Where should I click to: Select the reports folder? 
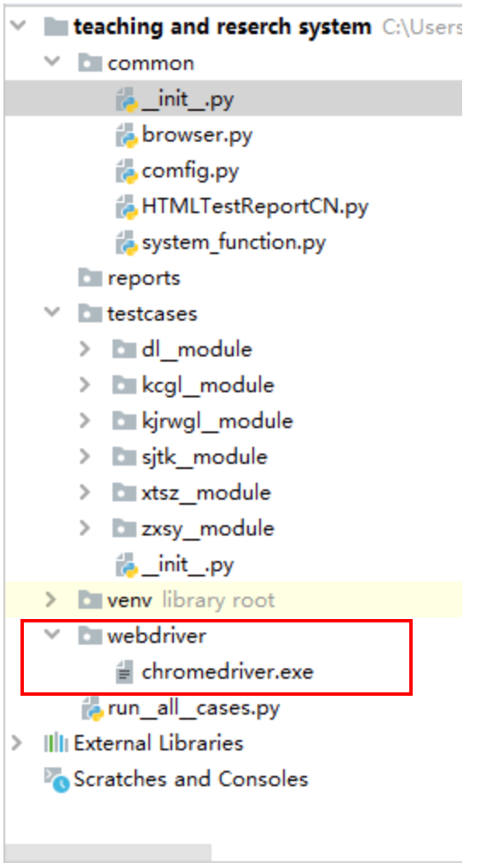pyautogui.click(x=144, y=278)
